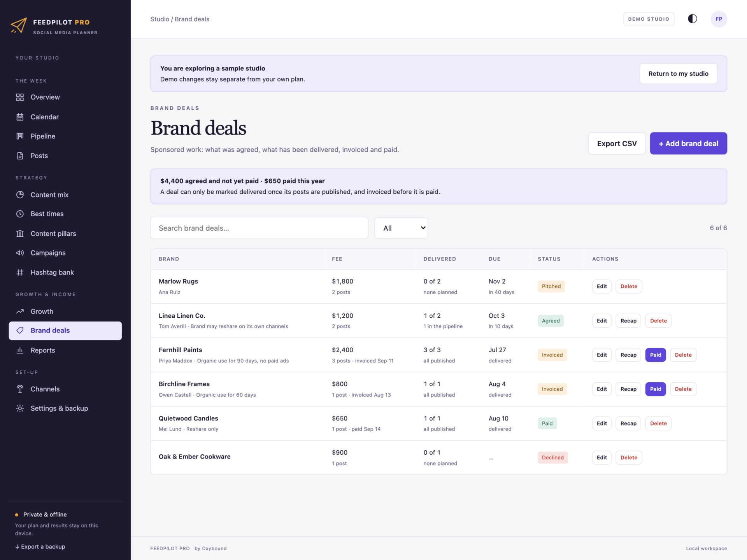Open the FP user avatar
Screen dimensions: 747x560
[719, 19]
